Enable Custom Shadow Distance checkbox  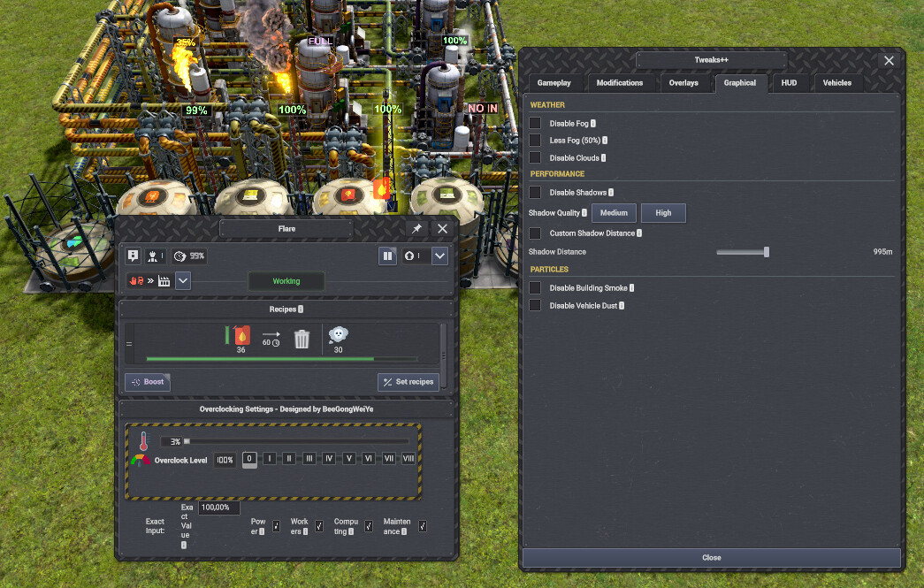click(x=535, y=233)
